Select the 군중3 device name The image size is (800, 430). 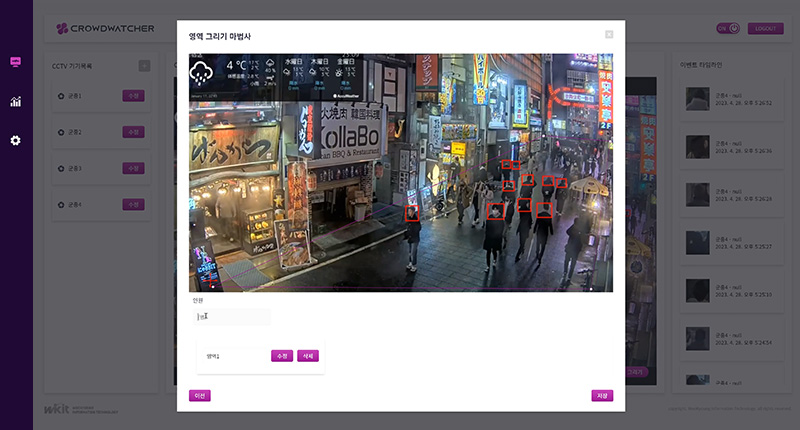75,168
